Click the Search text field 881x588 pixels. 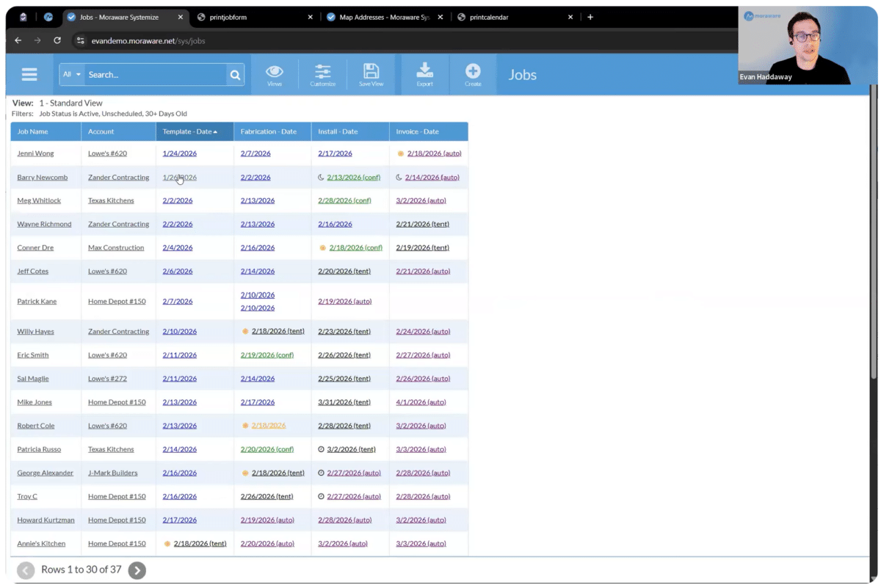[x=154, y=74]
